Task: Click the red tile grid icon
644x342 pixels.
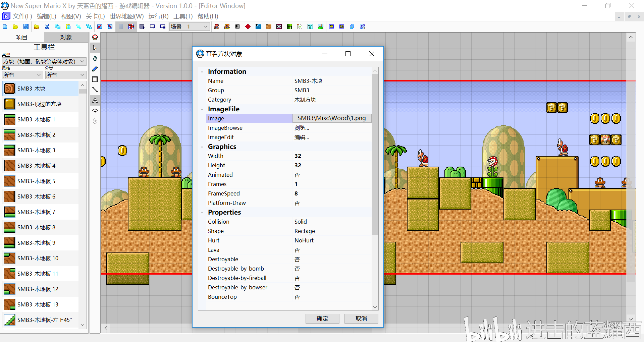Action: (x=131, y=27)
